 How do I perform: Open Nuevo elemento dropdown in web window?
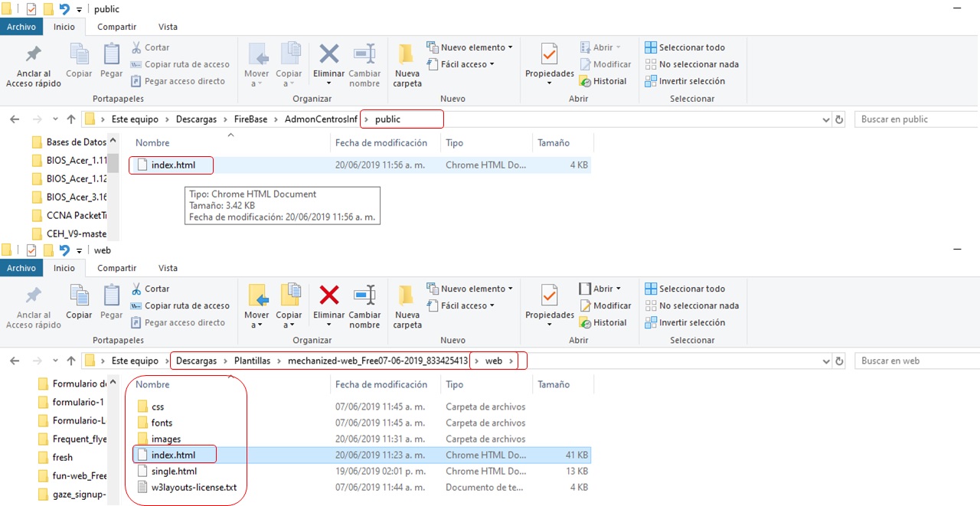tap(473, 289)
